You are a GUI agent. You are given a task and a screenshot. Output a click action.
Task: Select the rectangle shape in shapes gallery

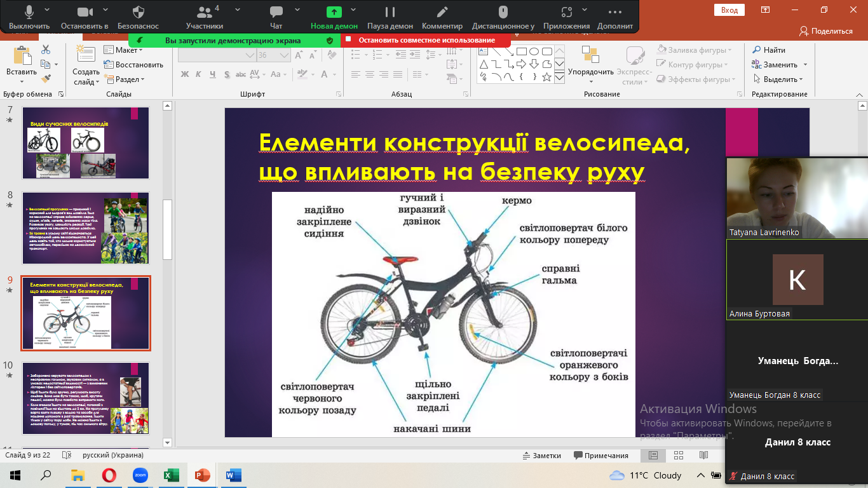(521, 51)
